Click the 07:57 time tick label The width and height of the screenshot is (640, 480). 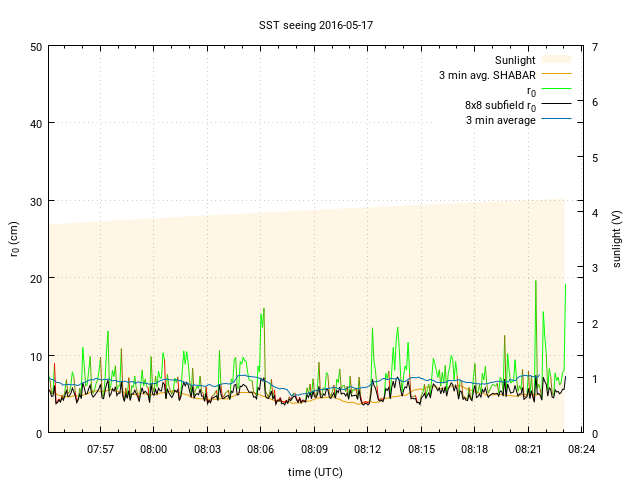[100, 449]
